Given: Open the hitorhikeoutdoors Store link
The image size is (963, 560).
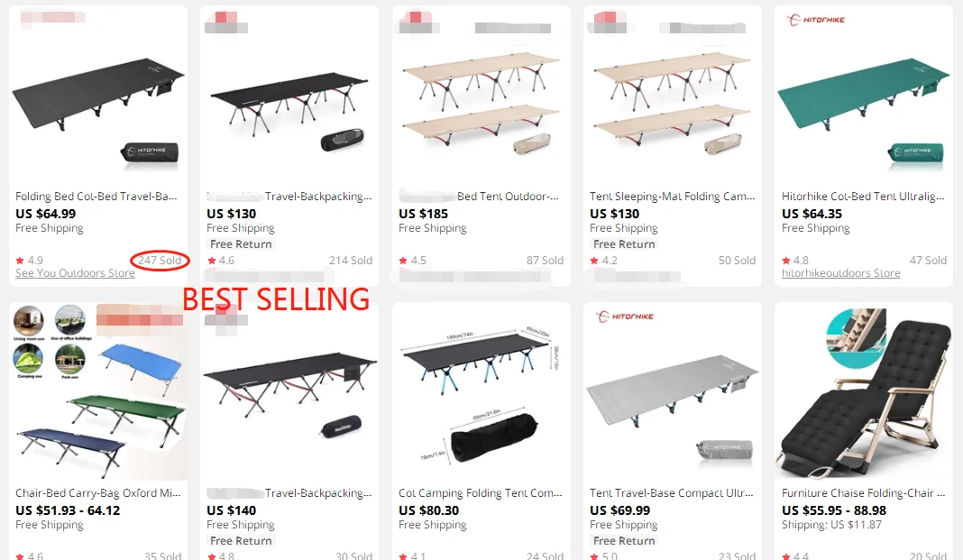Looking at the screenshot, I should pyautogui.click(x=840, y=273).
